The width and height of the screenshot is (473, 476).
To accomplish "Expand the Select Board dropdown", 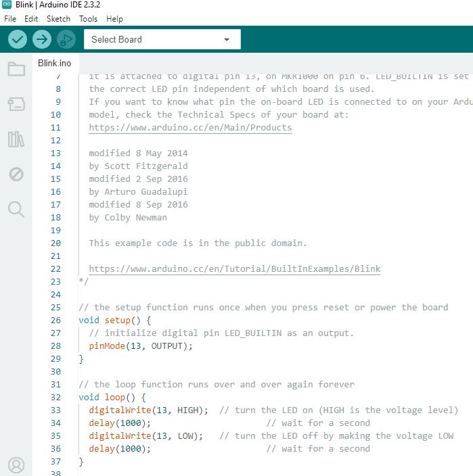I will 162,39.
